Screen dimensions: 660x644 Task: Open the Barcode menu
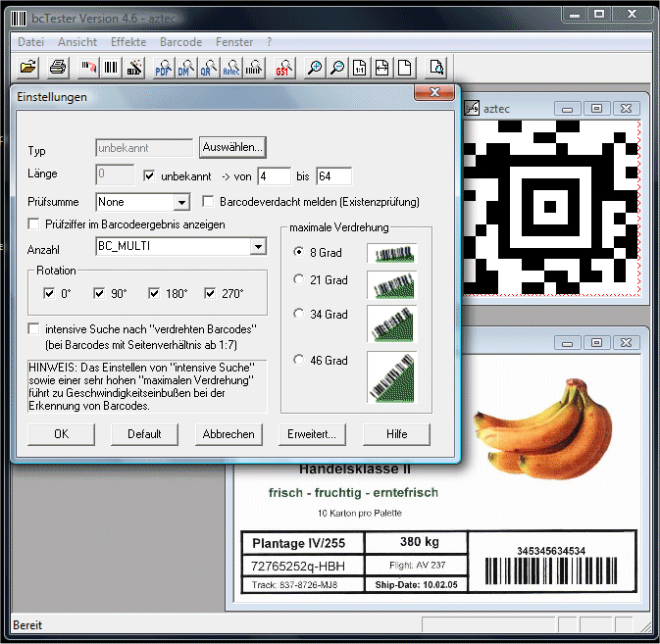[x=181, y=42]
